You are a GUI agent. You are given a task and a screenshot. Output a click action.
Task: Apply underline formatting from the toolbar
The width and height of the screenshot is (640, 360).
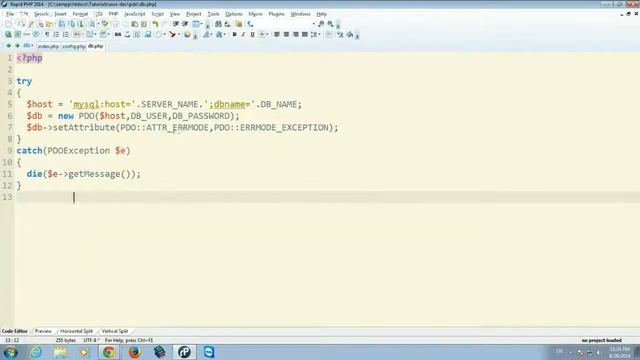(252, 35)
